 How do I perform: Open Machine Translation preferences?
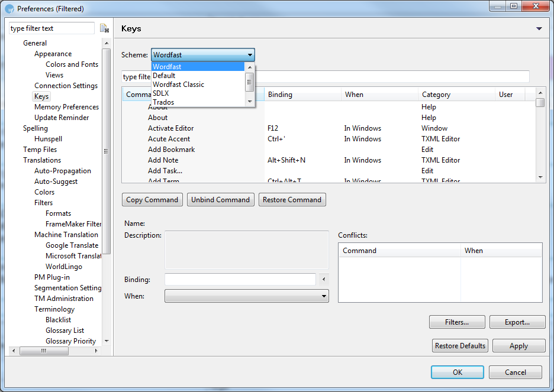66,235
